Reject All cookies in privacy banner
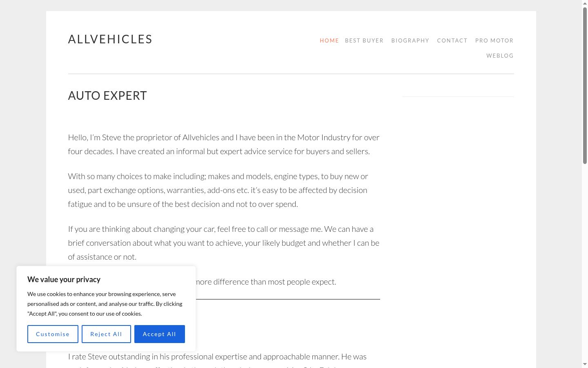The height and width of the screenshot is (368, 588). coord(106,334)
